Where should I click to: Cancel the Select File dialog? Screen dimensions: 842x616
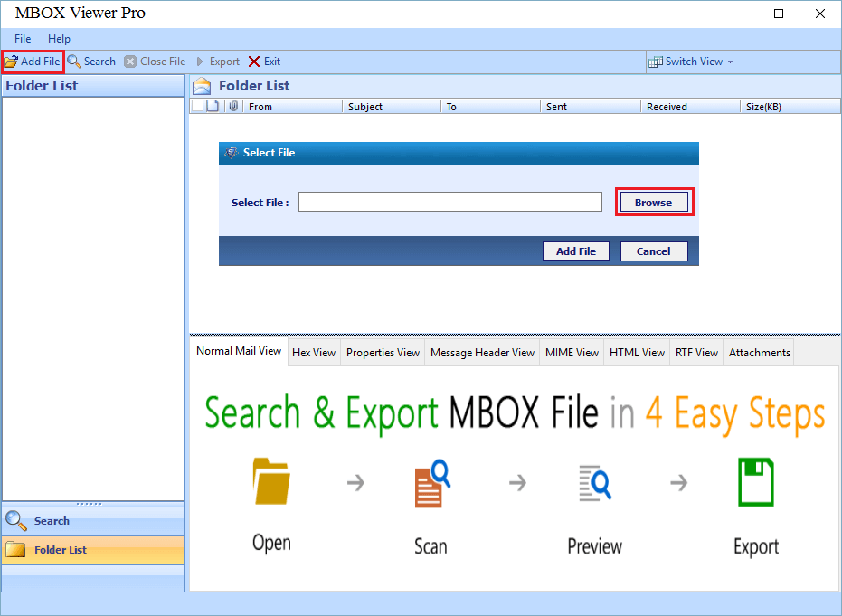653,251
